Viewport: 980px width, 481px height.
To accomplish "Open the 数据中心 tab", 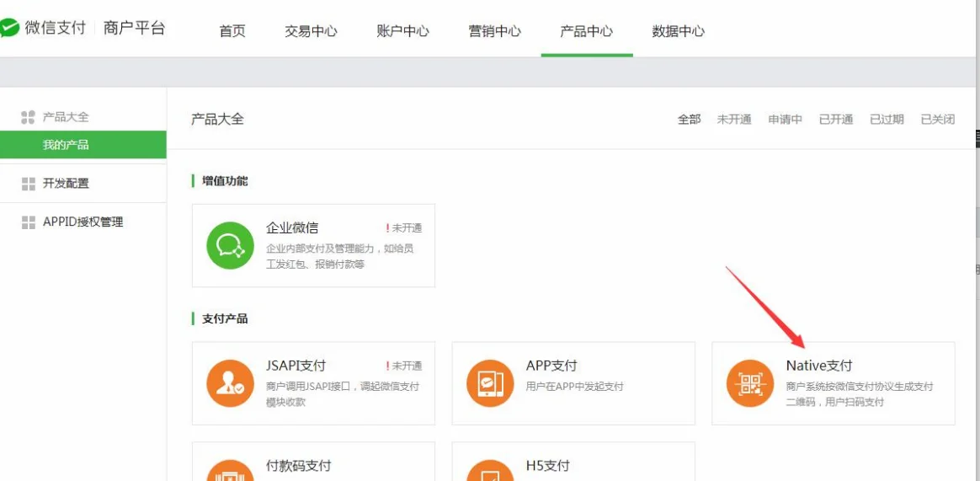I will 678,30.
